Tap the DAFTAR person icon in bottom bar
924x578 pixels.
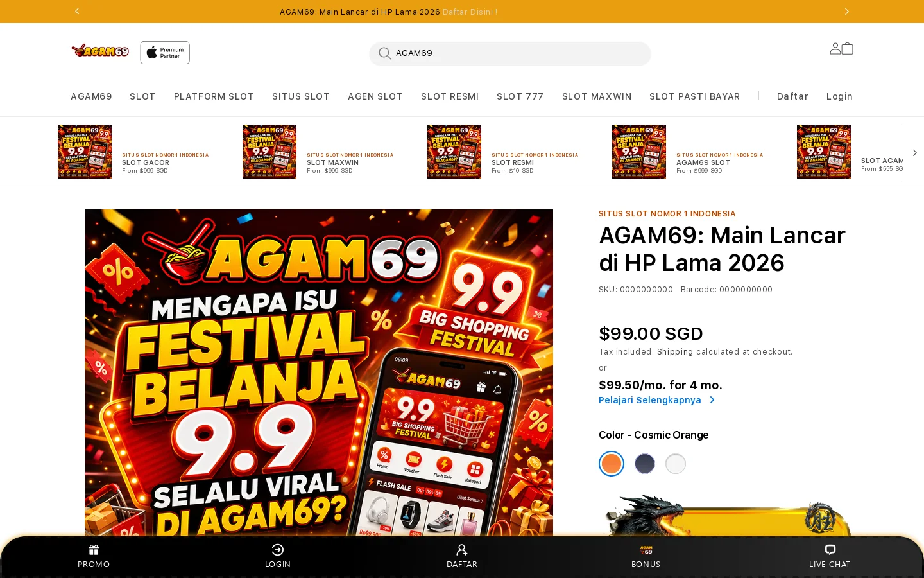point(462,550)
